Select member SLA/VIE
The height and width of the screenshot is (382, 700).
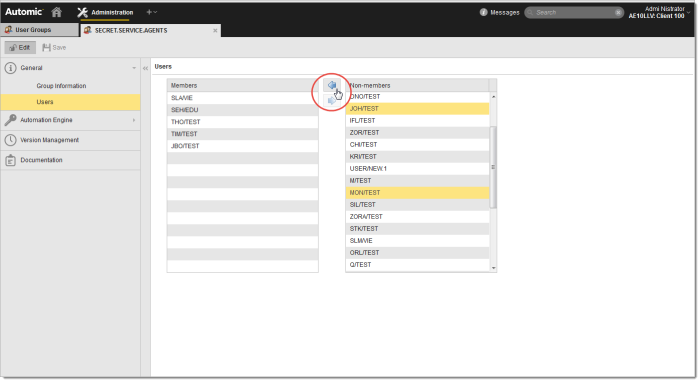(242, 98)
